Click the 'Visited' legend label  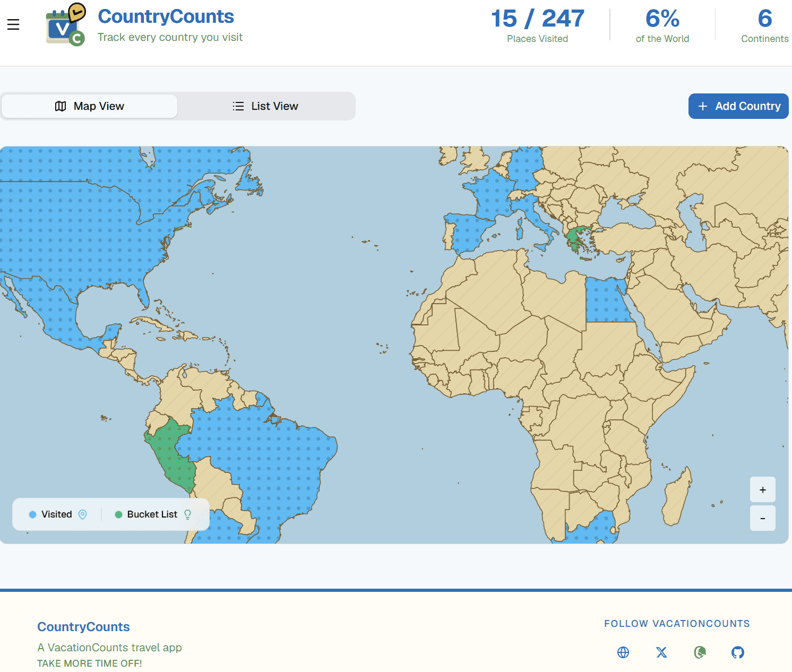57,514
